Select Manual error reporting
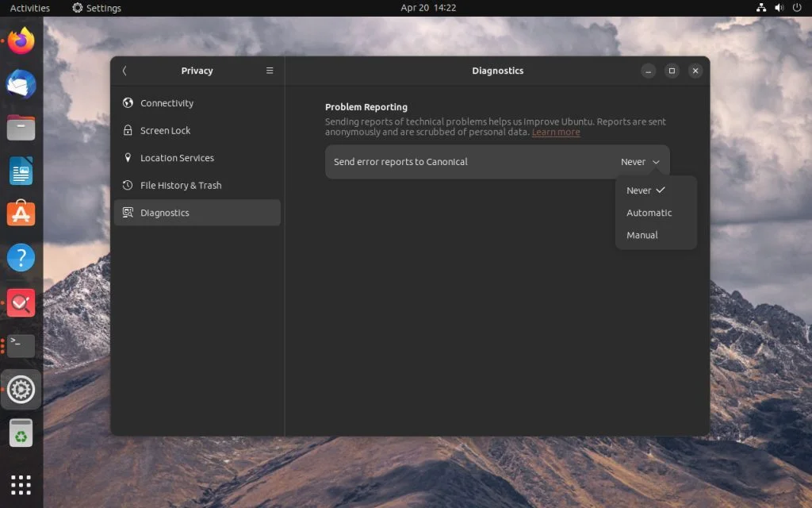 pyautogui.click(x=642, y=234)
